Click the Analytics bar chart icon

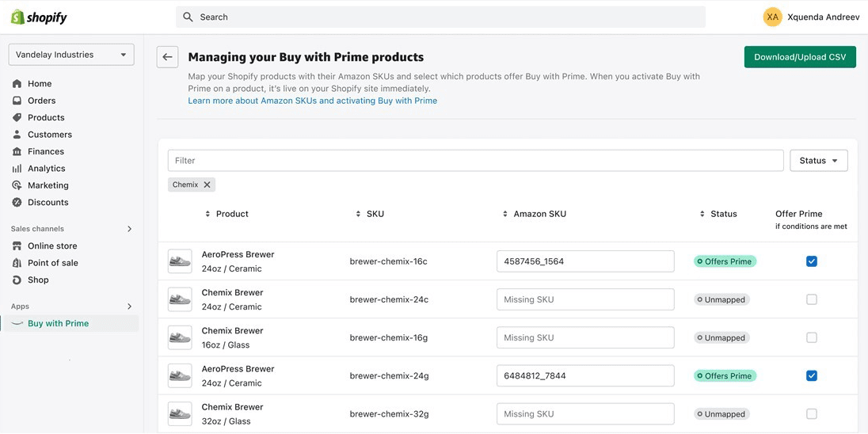[17, 168]
